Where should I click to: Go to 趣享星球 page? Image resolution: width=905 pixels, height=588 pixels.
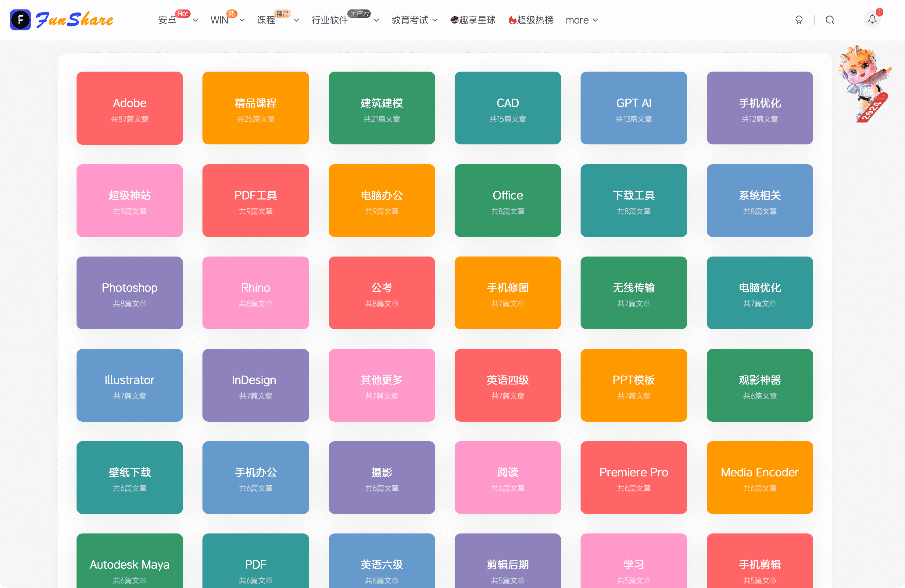(x=473, y=20)
